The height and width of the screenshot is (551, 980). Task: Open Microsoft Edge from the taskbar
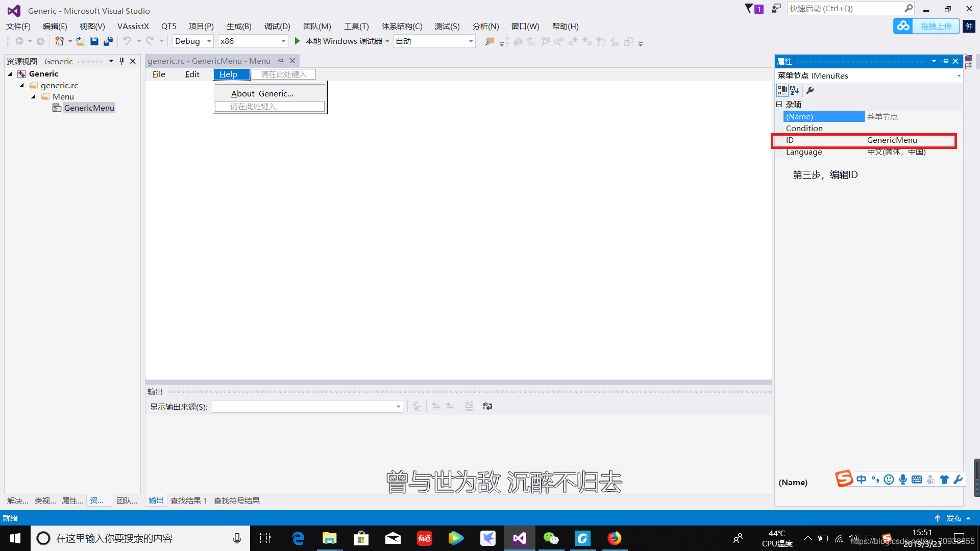pos(298,538)
